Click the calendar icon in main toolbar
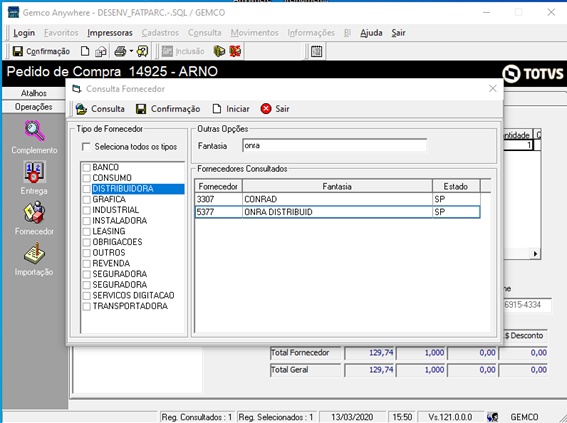Image resolution: width=567 pixels, height=423 pixels. point(316,51)
